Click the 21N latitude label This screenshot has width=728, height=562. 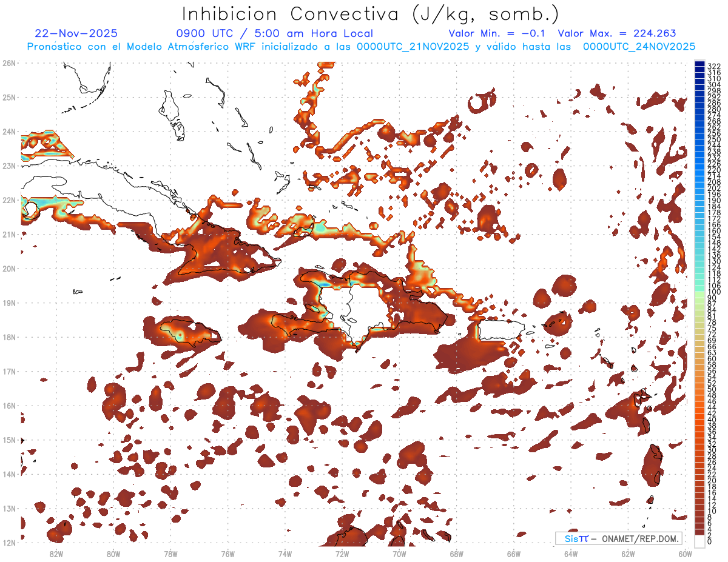(x=8, y=234)
